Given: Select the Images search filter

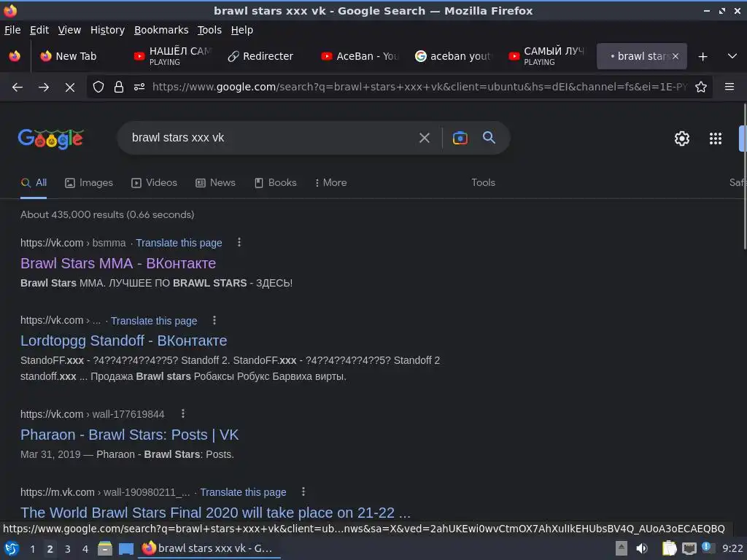Looking at the screenshot, I should click(89, 183).
